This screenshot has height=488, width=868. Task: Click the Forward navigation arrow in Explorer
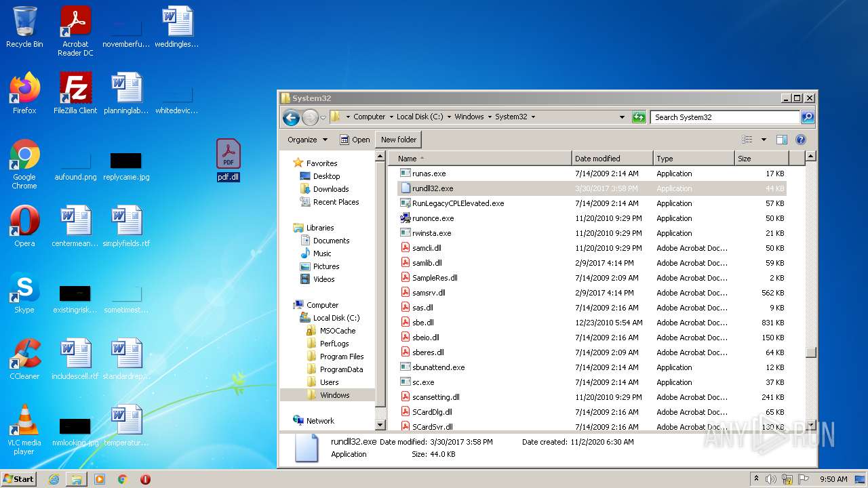pyautogui.click(x=310, y=117)
